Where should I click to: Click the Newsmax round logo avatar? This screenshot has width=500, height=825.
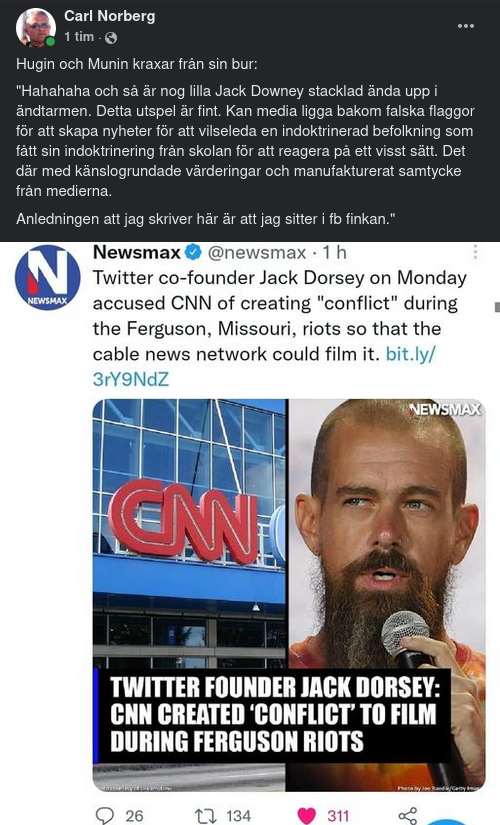[x=47, y=278]
